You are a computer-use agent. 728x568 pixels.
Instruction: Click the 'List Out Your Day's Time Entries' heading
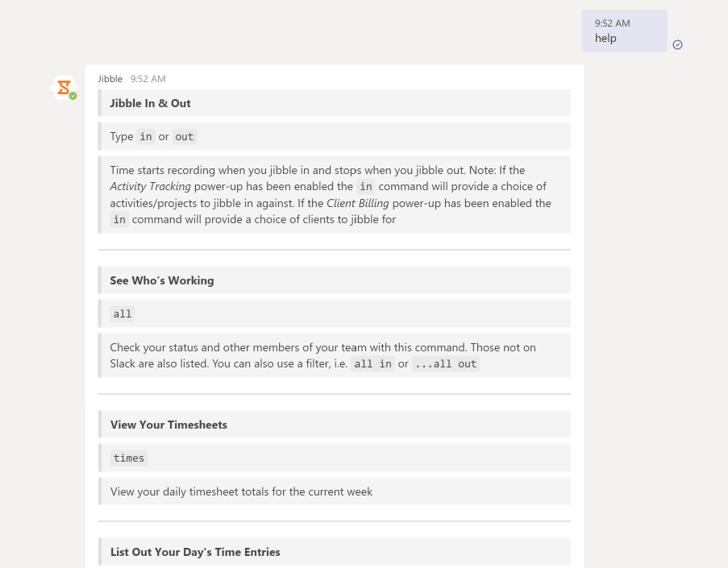pos(195,551)
